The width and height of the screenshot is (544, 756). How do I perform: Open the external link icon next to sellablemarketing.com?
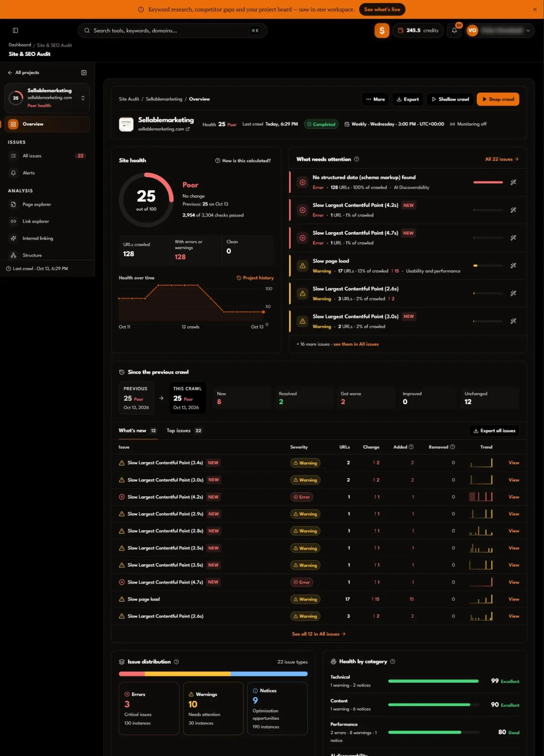188,129
